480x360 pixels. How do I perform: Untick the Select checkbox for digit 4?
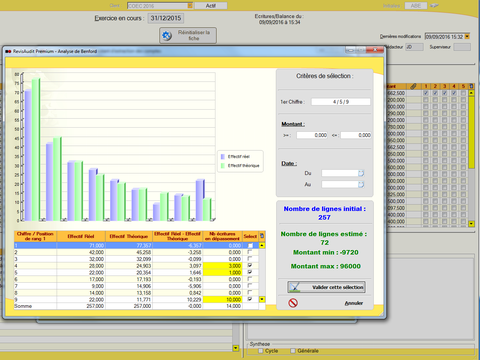click(x=250, y=266)
